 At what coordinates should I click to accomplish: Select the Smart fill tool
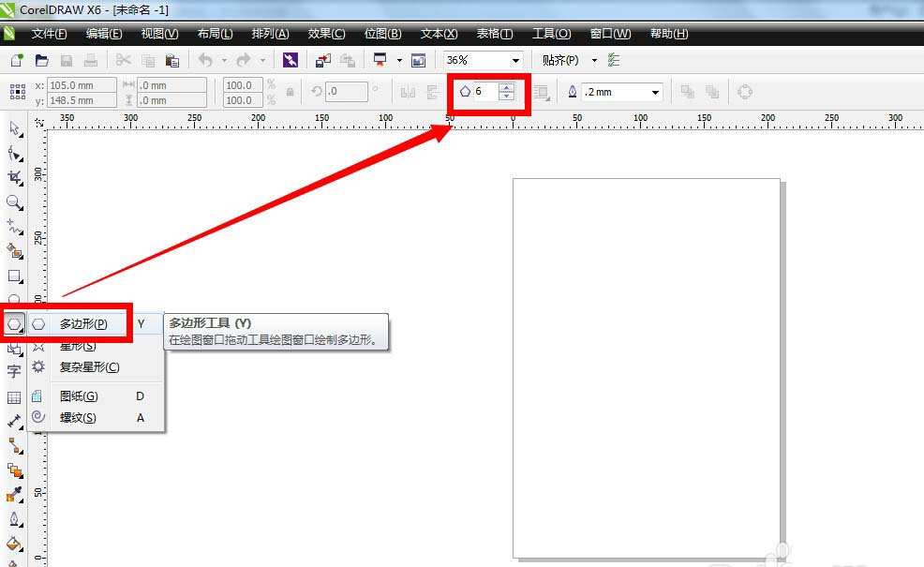click(15, 252)
